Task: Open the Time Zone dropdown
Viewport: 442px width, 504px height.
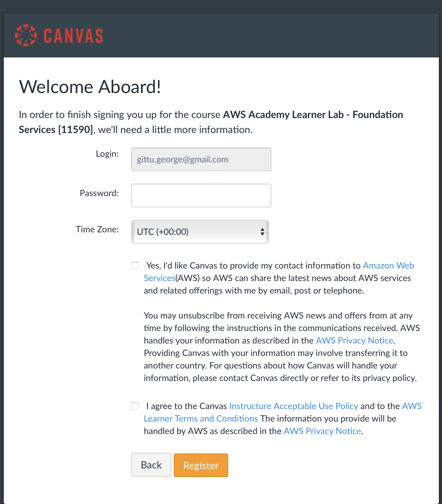Action: pyautogui.click(x=200, y=232)
